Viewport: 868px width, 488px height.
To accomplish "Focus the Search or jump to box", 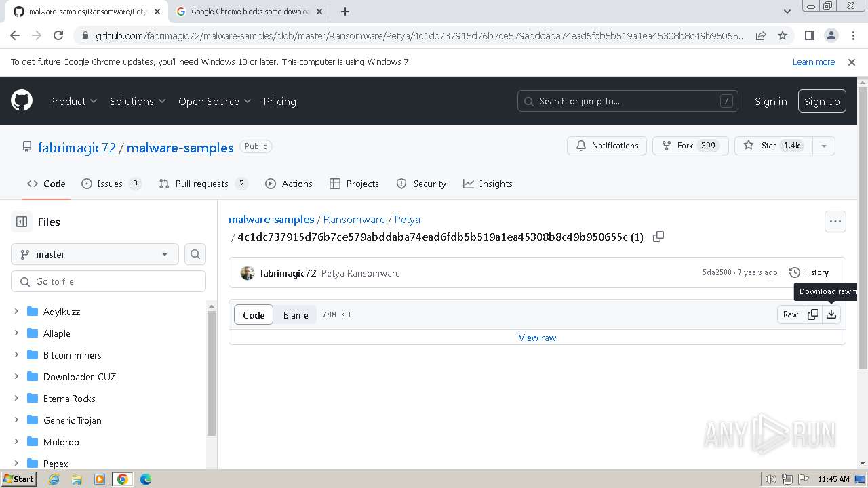I will tap(628, 101).
